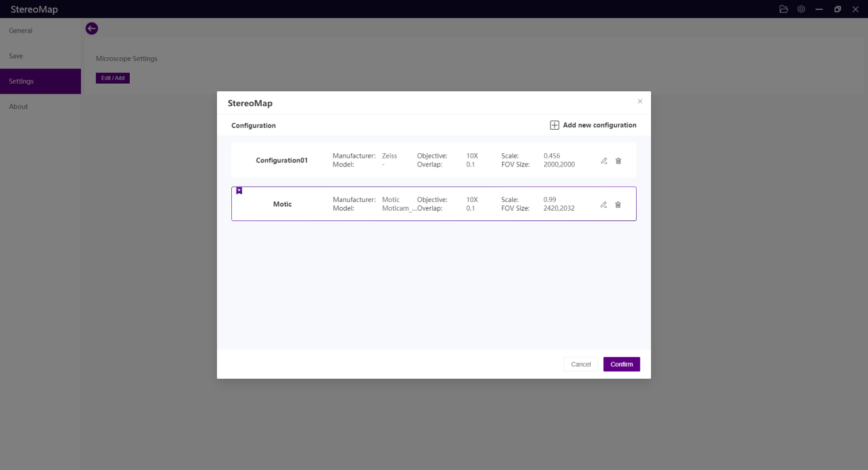Restore down the StereoMap window
868x470 pixels.
838,9
